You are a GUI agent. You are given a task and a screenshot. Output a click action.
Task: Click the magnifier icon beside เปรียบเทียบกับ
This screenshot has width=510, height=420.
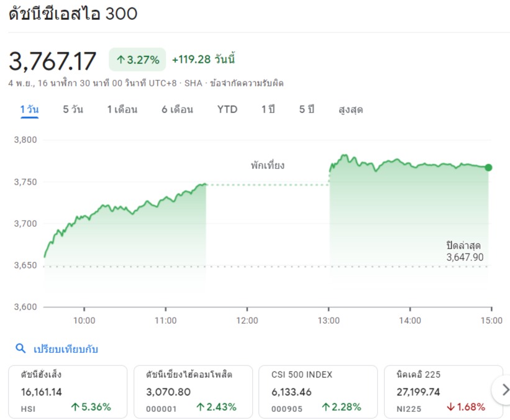(20, 349)
